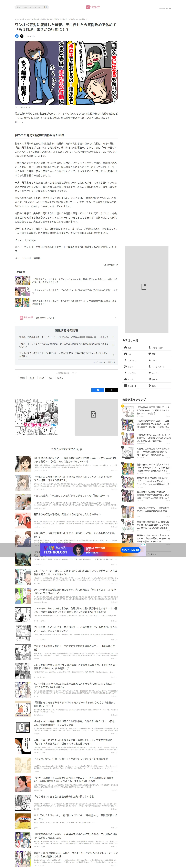Open the ベビーカレンダー logo in header
The width and height of the screenshot is (186, 868).
[x=93, y=7]
